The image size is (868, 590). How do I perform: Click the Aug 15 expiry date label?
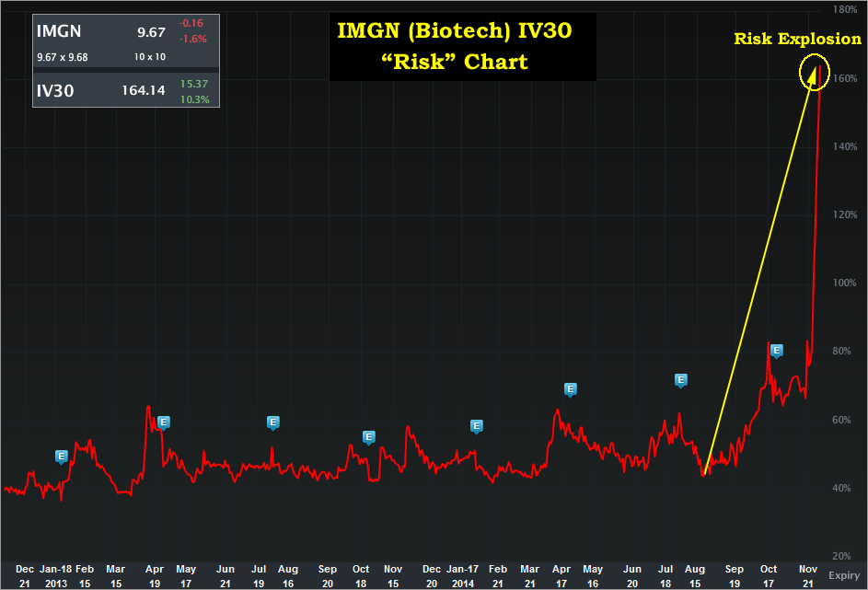coord(695,576)
